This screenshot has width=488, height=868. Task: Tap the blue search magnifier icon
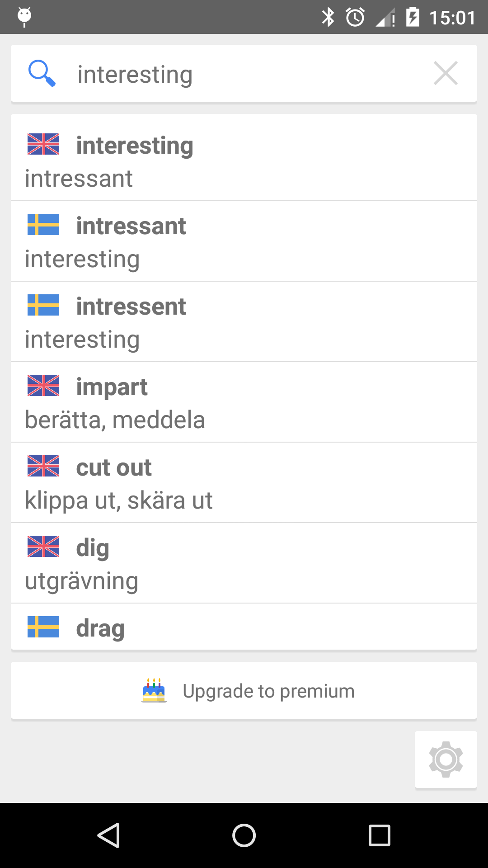(42, 73)
